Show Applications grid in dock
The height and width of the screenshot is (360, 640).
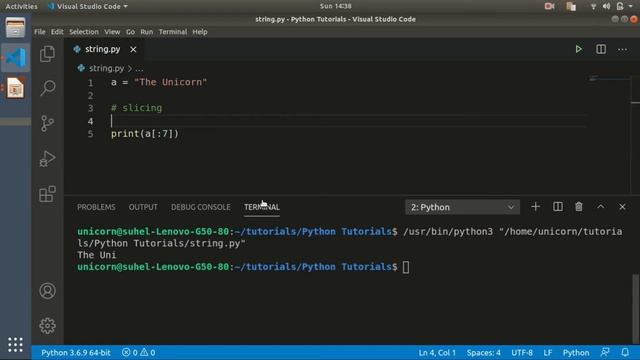[x=15, y=344]
